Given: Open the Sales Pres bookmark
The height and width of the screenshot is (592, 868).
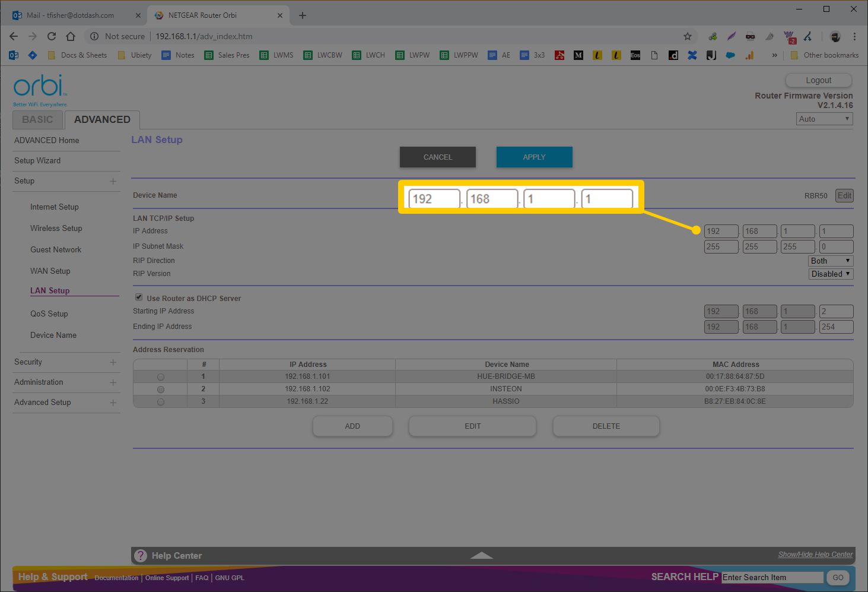Looking at the screenshot, I should click(227, 55).
